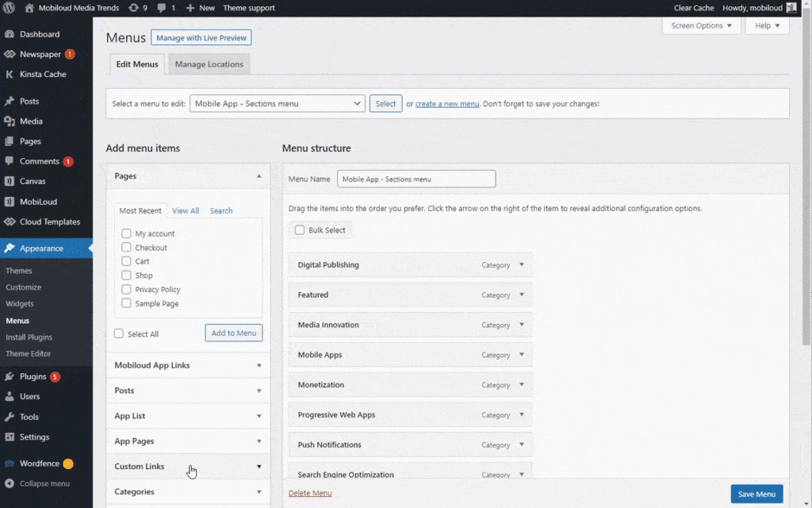Image resolution: width=812 pixels, height=508 pixels.
Task: Click the plus New icon
Action: coord(190,8)
